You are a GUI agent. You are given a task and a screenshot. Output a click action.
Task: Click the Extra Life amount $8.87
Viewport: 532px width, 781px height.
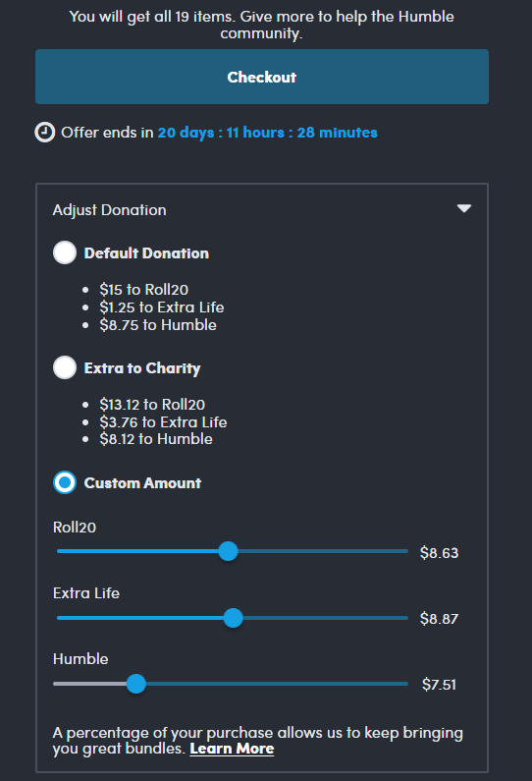[x=439, y=619]
